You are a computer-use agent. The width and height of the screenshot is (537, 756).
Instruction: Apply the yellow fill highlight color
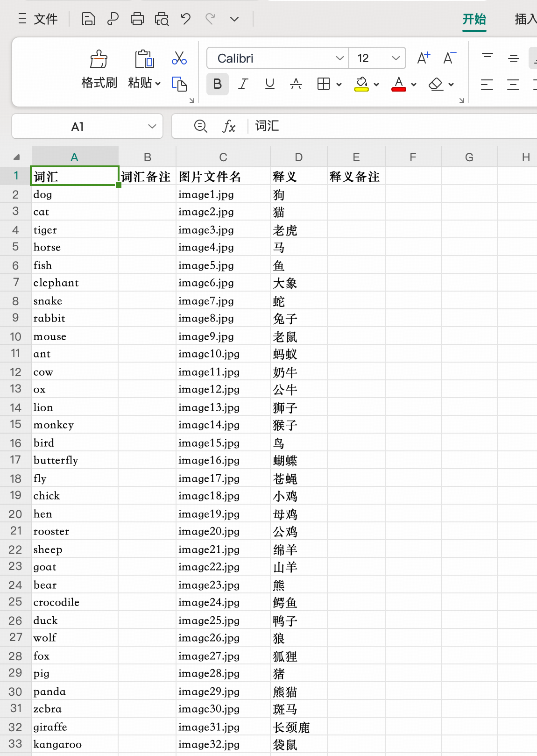coord(361,84)
